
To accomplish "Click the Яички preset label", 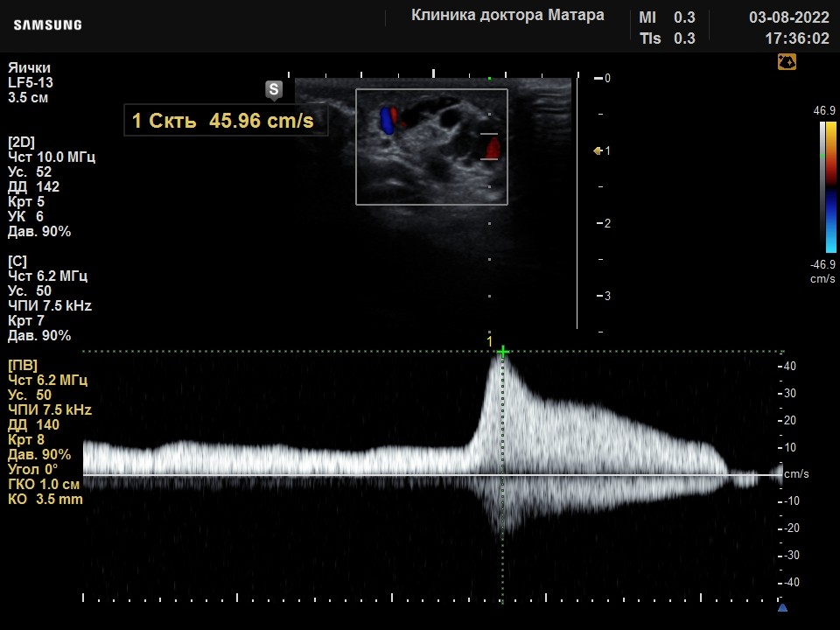I will 30,68.
